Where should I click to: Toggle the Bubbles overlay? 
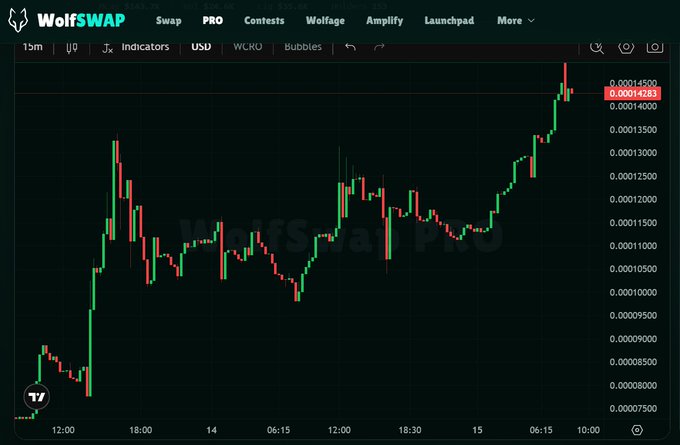(303, 47)
